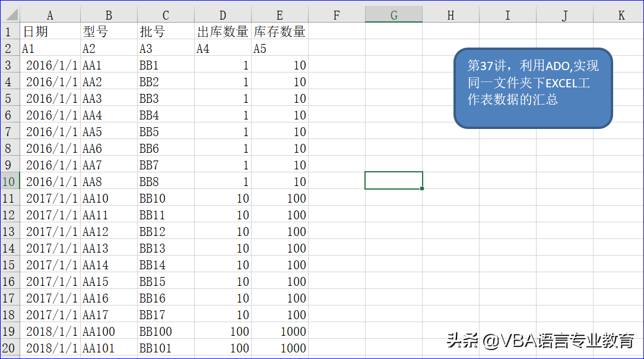This screenshot has height=359, width=644.
Task: Click the AA13 model cell
Action: pyautogui.click(x=109, y=248)
